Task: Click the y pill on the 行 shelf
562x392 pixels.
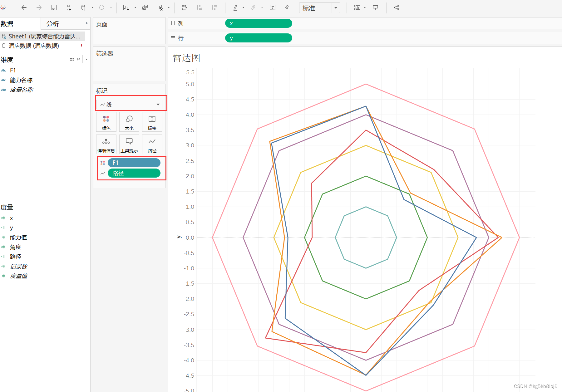Action: pyautogui.click(x=259, y=38)
